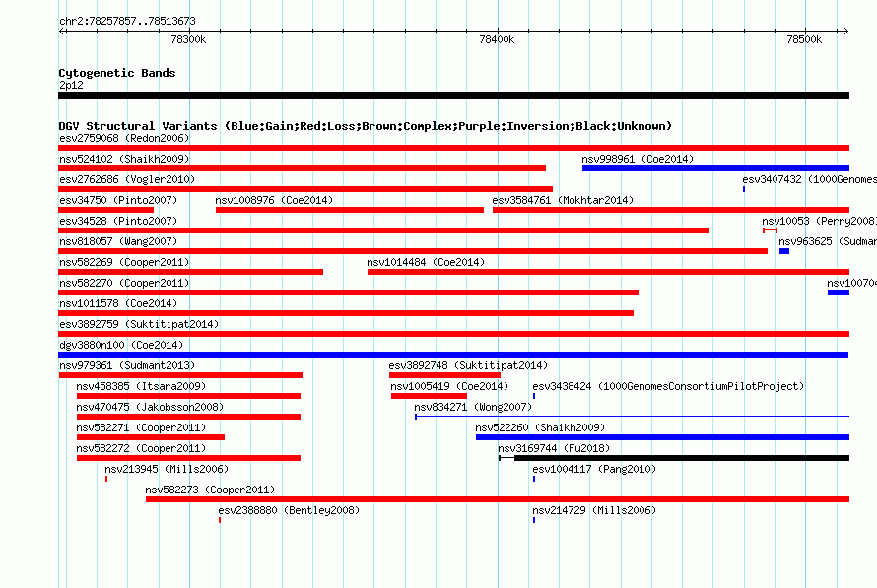Image resolution: width=877 pixels, height=588 pixels.
Task: Click the dgv3880n100 (Coe2014) variant label
Action: point(121,345)
